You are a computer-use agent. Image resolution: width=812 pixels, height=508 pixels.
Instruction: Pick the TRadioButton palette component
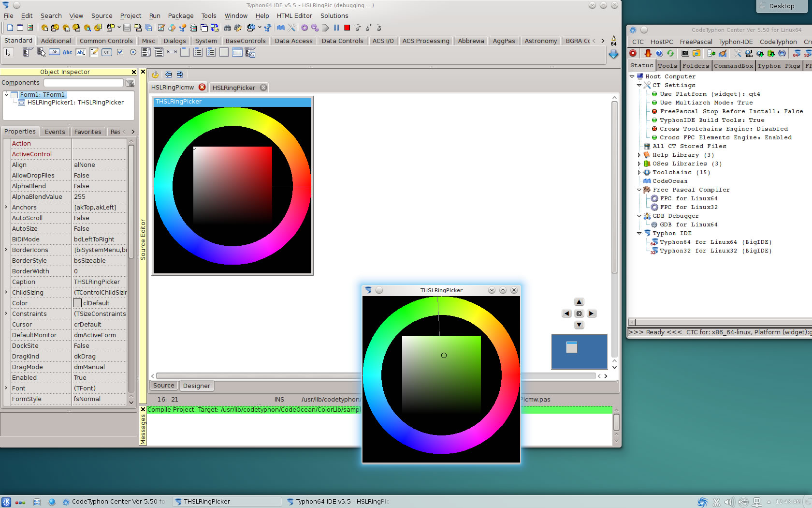tap(133, 52)
